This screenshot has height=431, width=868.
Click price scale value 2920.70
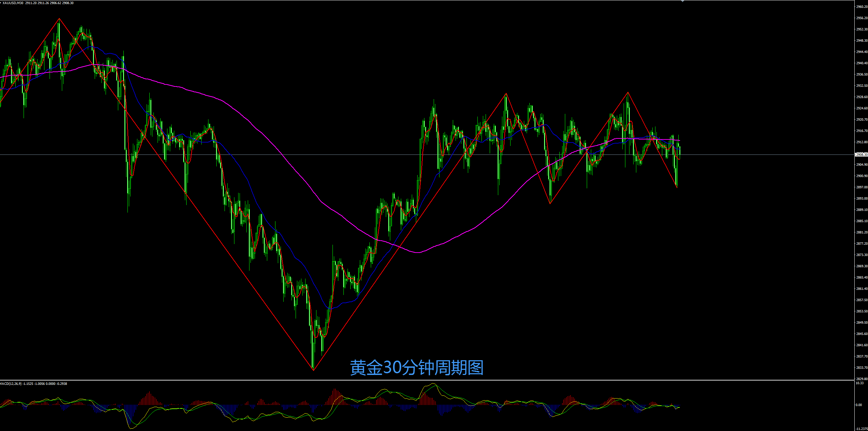click(x=862, y=120)
